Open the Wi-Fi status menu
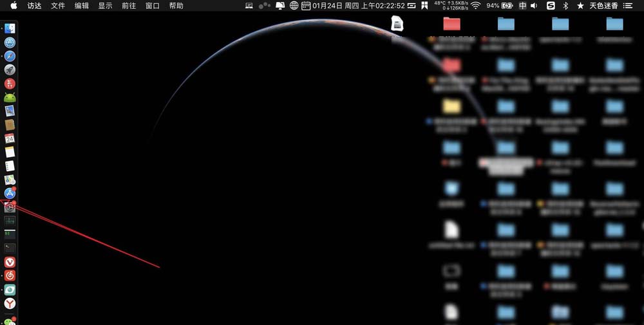The width and height of the screenshot is (644, 325). click(476, 6)
